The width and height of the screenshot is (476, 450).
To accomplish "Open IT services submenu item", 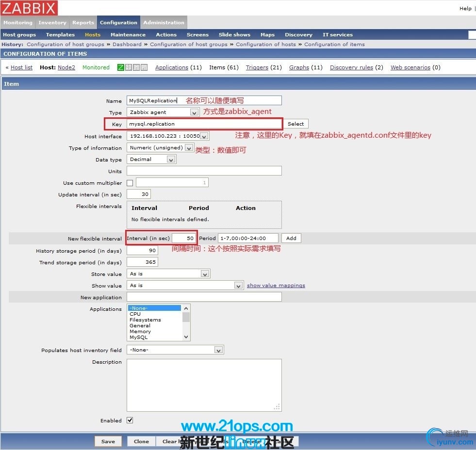I will (x=338, y=34).
